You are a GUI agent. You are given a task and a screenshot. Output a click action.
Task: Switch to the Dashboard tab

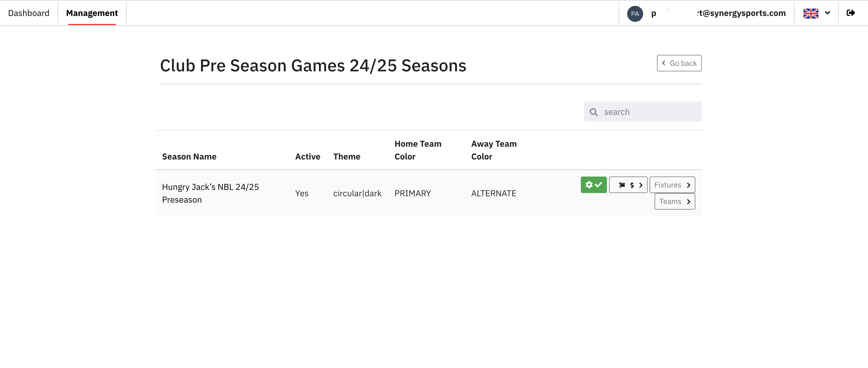pos(29,13)
